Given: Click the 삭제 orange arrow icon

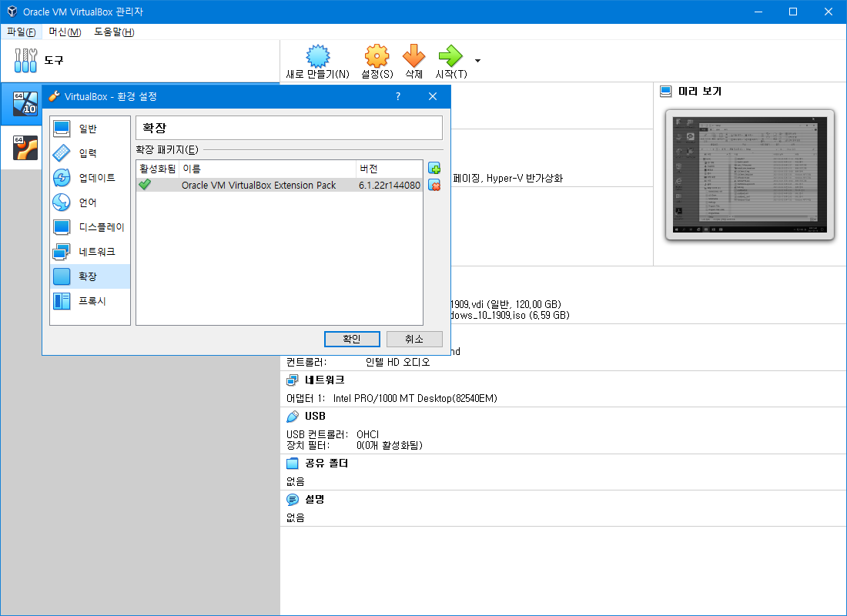Looking at the screenshot, I should [413, 55].
